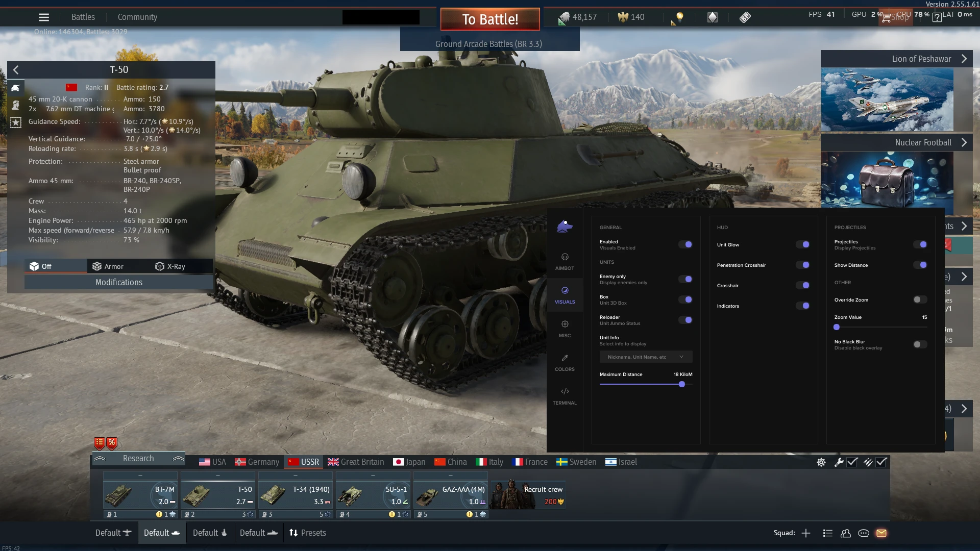Open the Shop cart icon
Viewport: 980px width, 551px height.
887,18
